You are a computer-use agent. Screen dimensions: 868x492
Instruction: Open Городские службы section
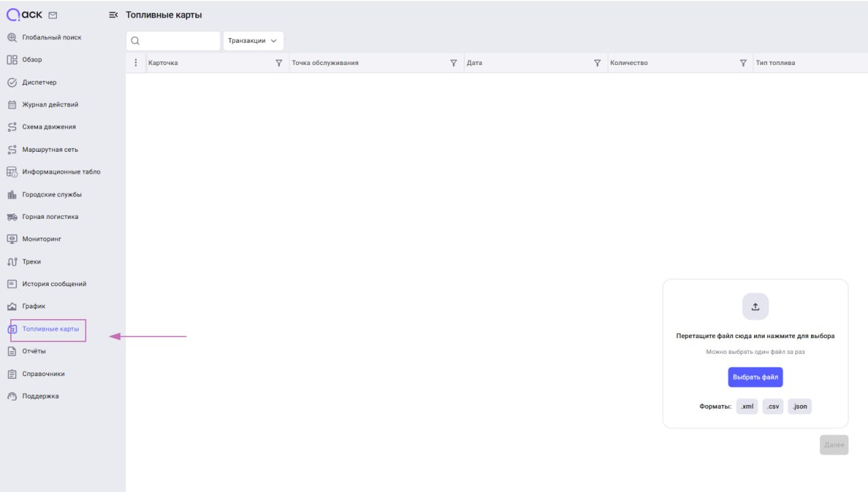[52, 194]
